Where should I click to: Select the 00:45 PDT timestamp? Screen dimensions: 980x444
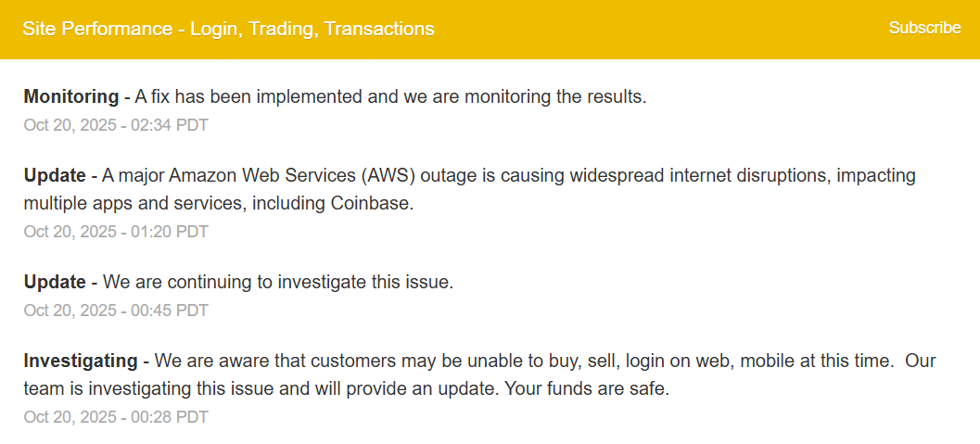pyautogui.click(x=116, y=311)
